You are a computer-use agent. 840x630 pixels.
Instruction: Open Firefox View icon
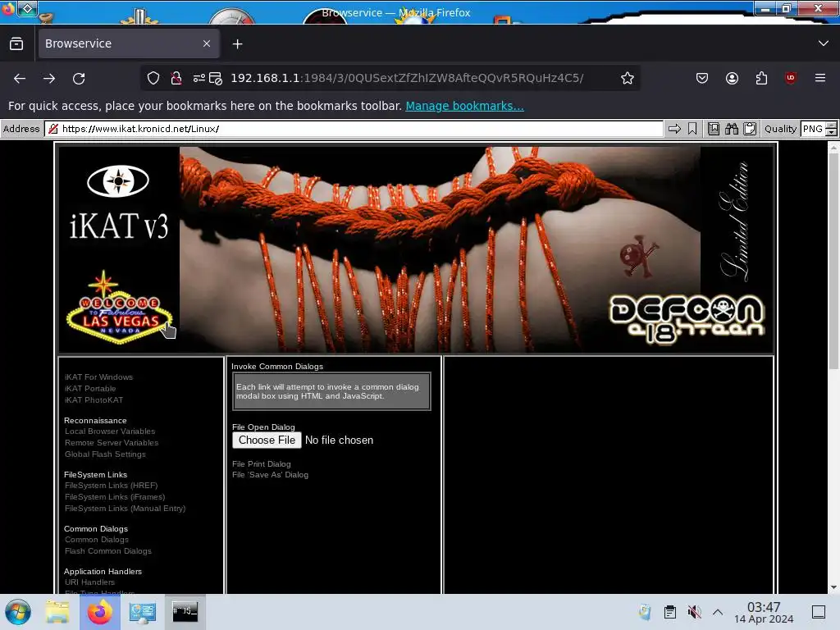[16, 43]
